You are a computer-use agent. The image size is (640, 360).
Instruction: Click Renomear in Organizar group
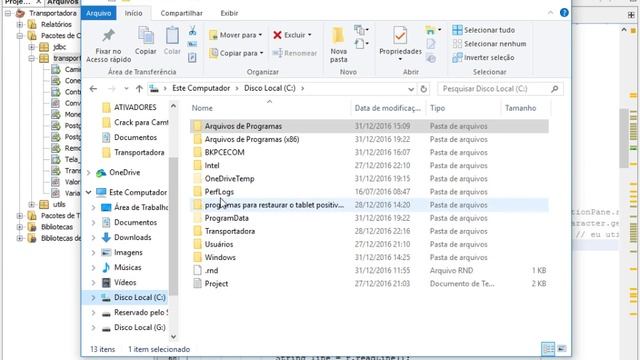pyautogui.click(x=294, y=53)
